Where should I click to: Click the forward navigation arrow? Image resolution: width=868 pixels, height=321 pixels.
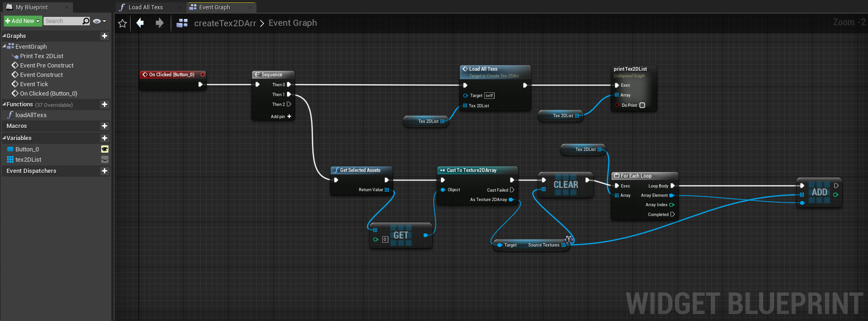pos(160,23)
